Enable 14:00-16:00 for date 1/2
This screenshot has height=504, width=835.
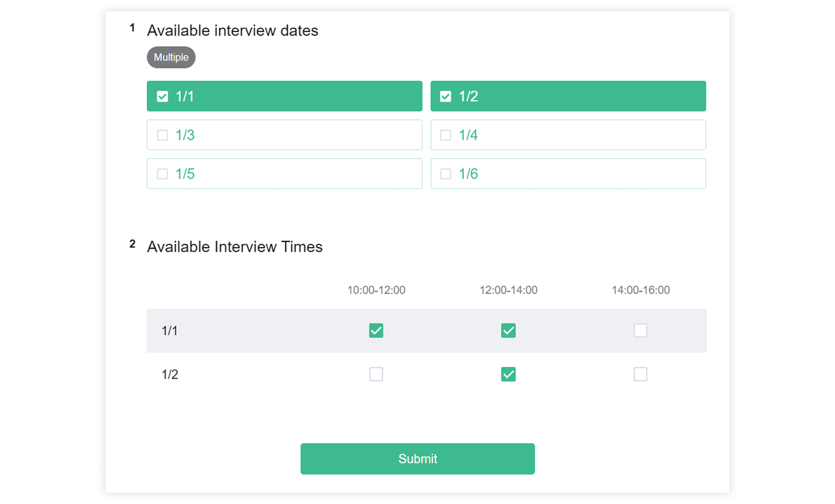[x=641, y=374]
